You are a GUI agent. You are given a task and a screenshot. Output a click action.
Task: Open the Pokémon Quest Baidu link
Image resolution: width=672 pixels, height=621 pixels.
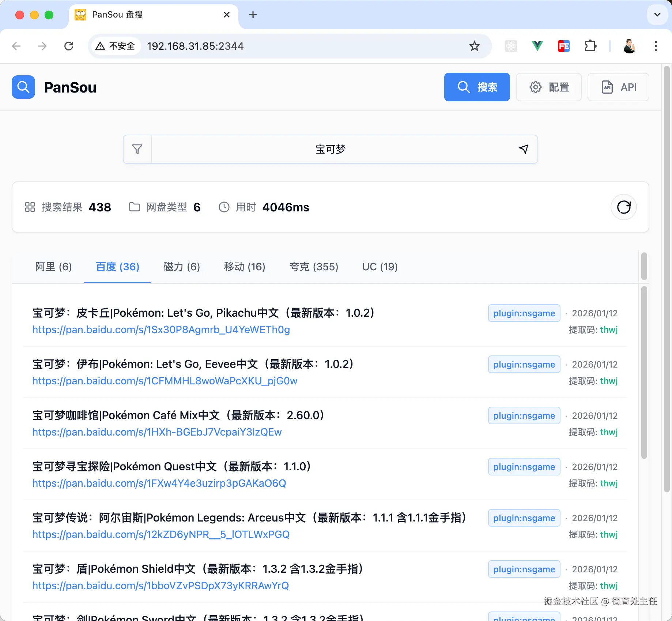point(159,483)
